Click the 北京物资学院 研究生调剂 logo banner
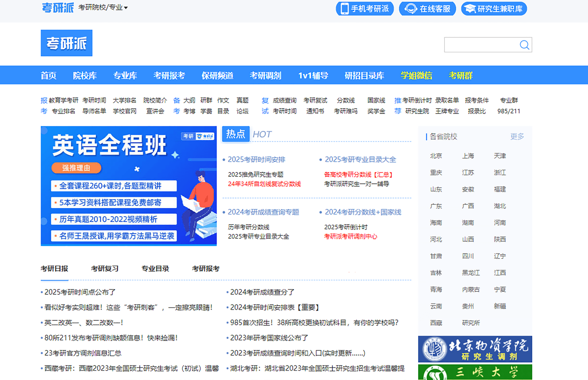This screenshot has height=380, width=588. [475, 349]
